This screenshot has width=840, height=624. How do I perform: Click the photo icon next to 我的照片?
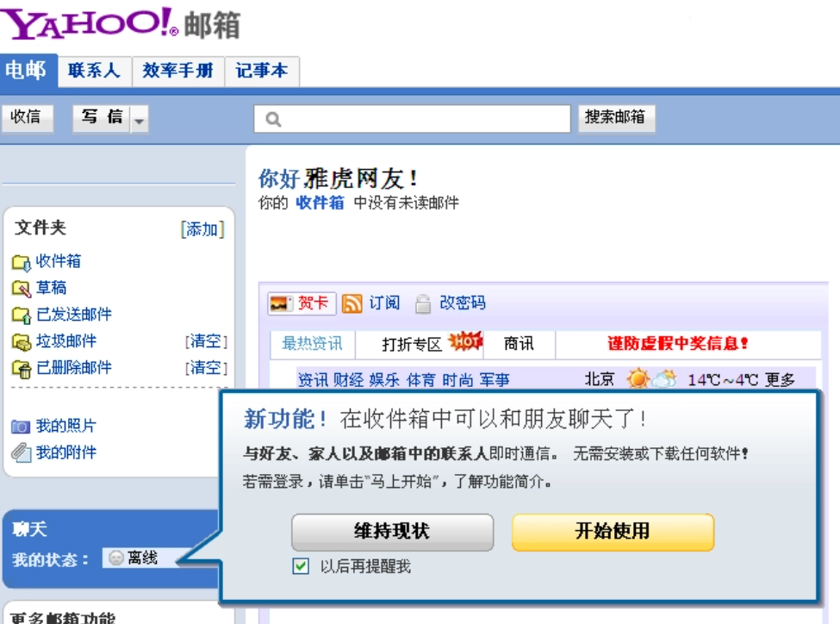[x=21, y=427]
